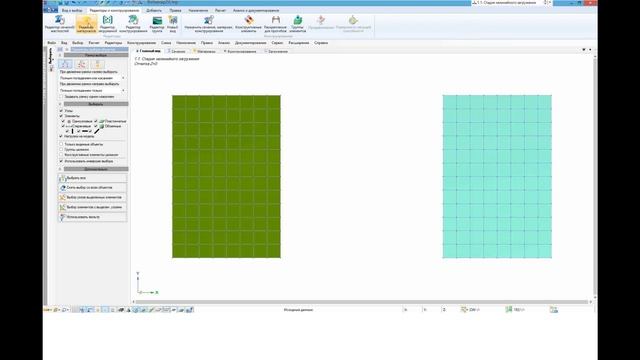Select first selection-mode icon in side panel
The height and width of the screenshot is (360, 640).
(65, 64)
